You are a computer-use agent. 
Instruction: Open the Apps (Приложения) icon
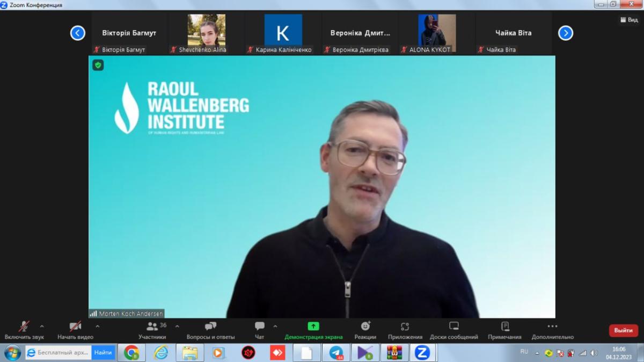405,327
